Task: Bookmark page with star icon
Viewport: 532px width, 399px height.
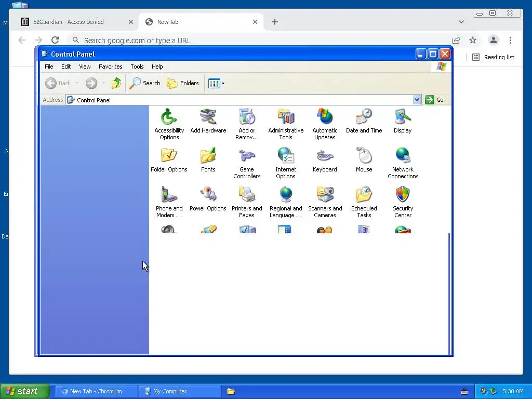Action: [x=473, y=40]
